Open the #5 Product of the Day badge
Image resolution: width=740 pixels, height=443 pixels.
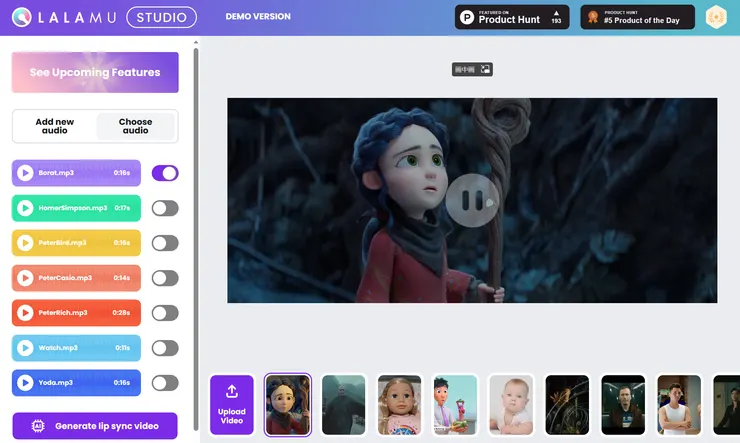click(x=638, y=17)
